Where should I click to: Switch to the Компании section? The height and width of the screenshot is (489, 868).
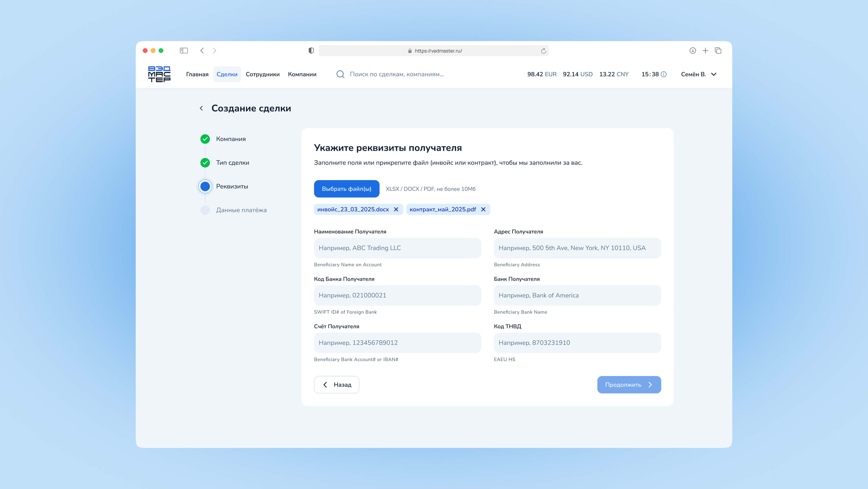point(302,74)
